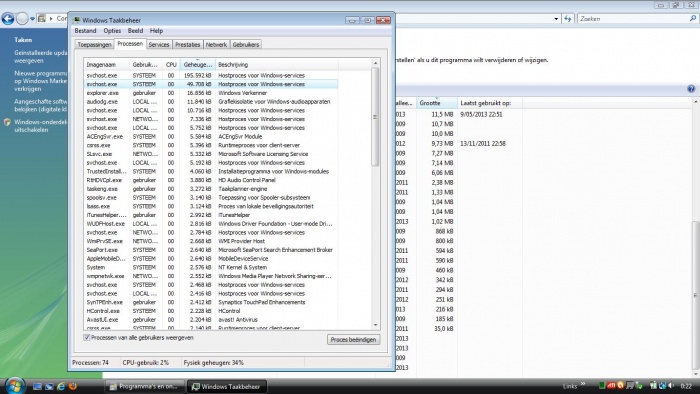Click the Windows shield icon beside Windows-onderdelen
The image size is (700, 394).
(x=7, y=122)
